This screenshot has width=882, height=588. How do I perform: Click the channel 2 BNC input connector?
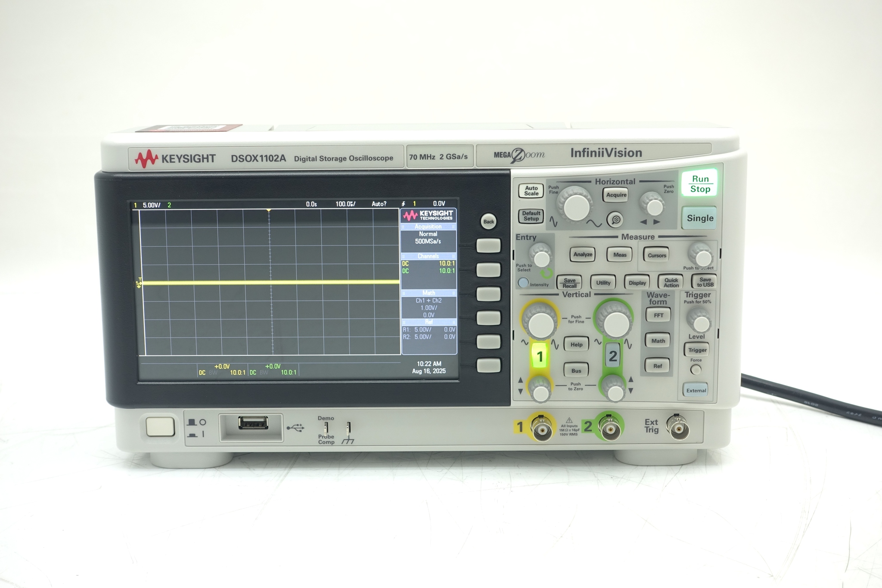point(610,428)
